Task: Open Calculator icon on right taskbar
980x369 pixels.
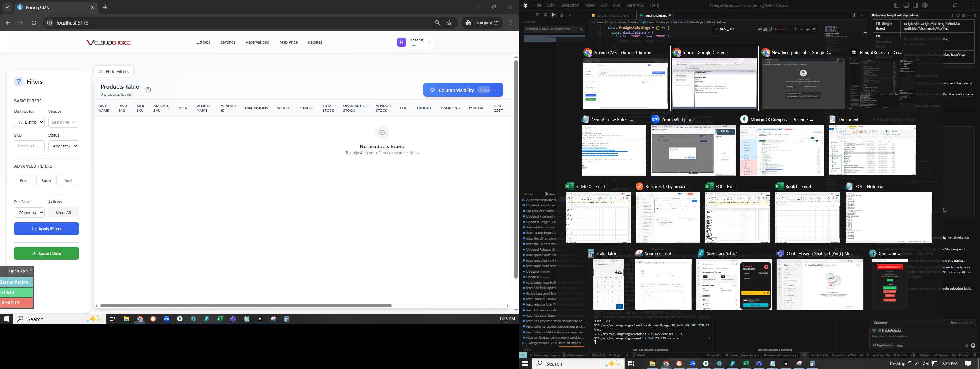Action: (x=812, y=364)
